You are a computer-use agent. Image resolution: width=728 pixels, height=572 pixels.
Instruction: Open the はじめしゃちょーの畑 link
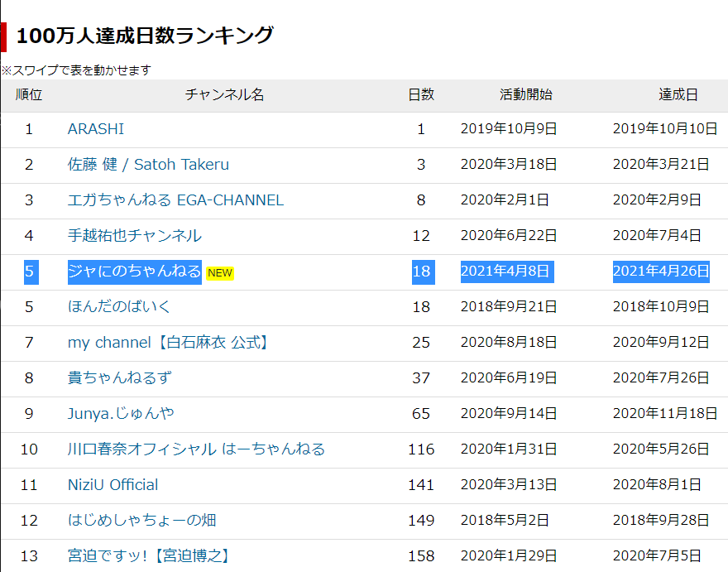coord(141,521)
